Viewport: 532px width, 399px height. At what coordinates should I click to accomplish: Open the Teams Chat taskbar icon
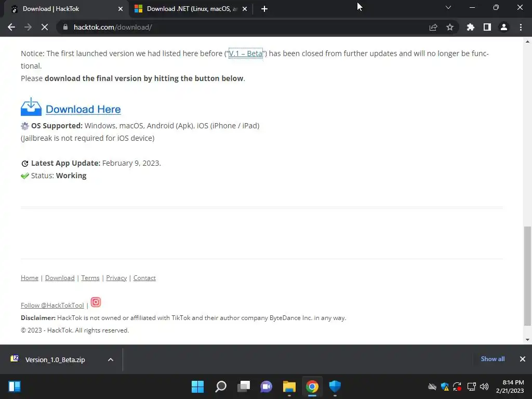point(267,387)
